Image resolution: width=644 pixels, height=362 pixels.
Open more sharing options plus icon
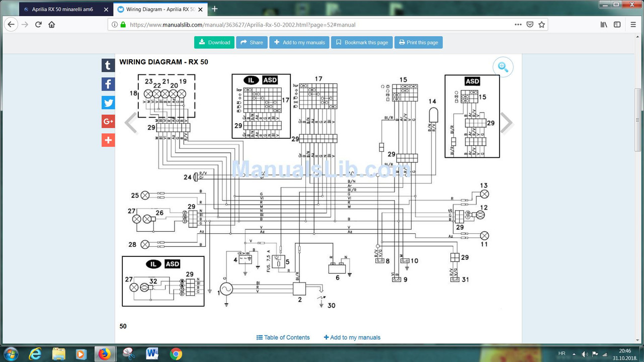coord(108,140)
